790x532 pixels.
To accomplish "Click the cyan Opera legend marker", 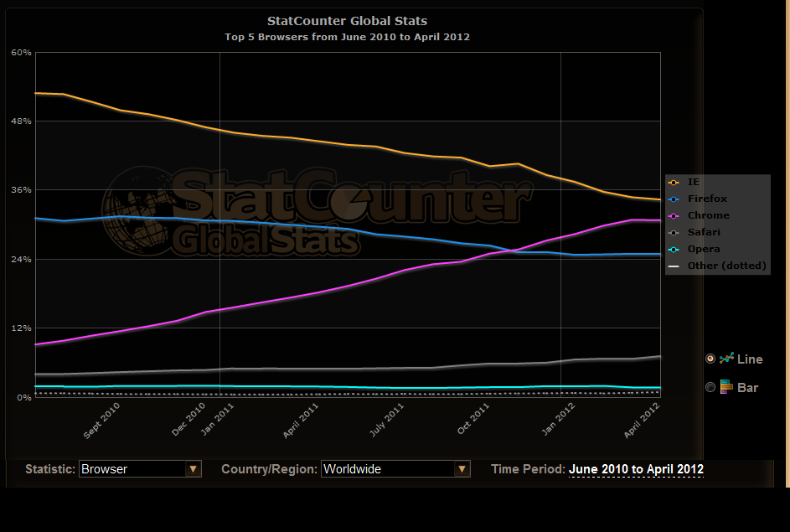I will coord(674,250).
